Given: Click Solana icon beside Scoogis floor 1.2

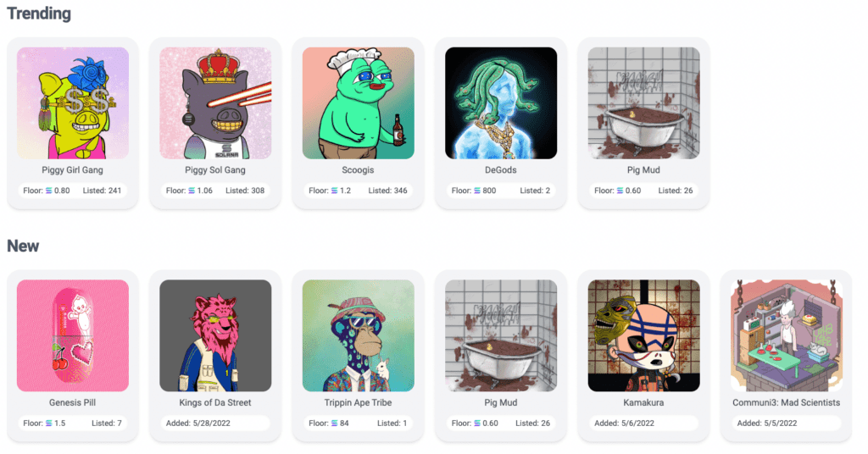Looking at the screenshot, I should coord(334,191).
